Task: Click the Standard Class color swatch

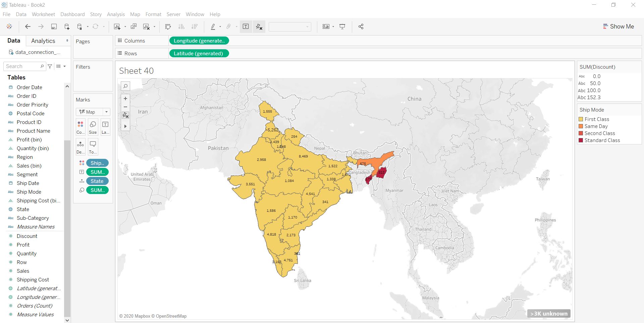Action: 581,140
